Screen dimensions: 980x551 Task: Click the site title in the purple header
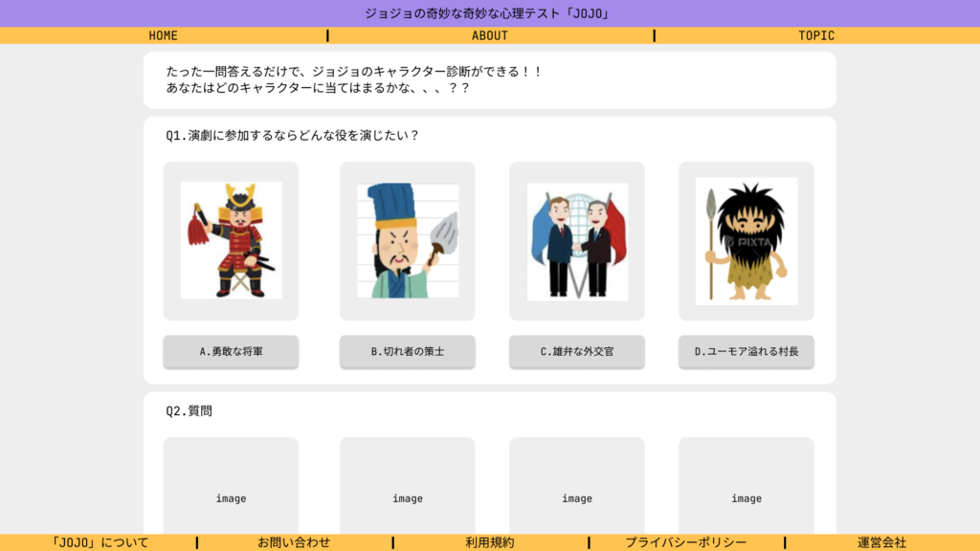[x=489, y=13]
